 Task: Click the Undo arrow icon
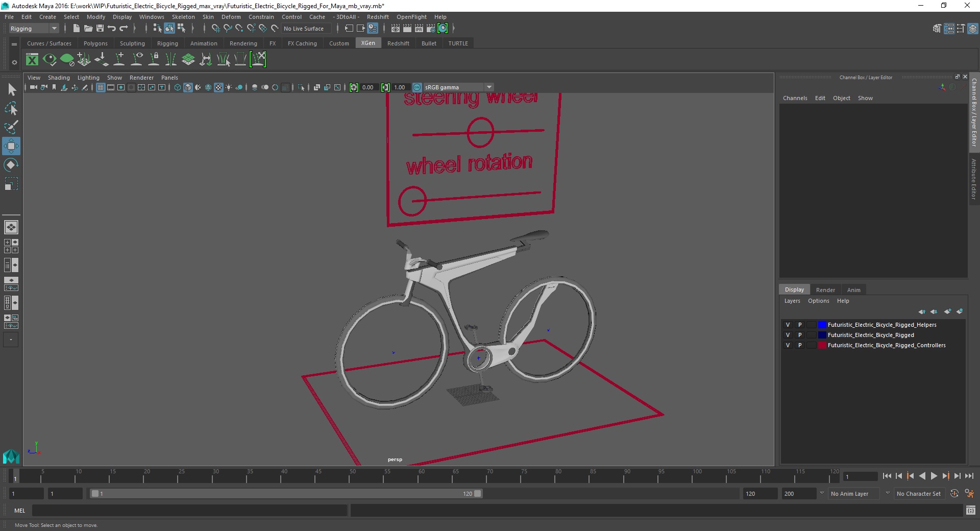click(x=112, y=29)
